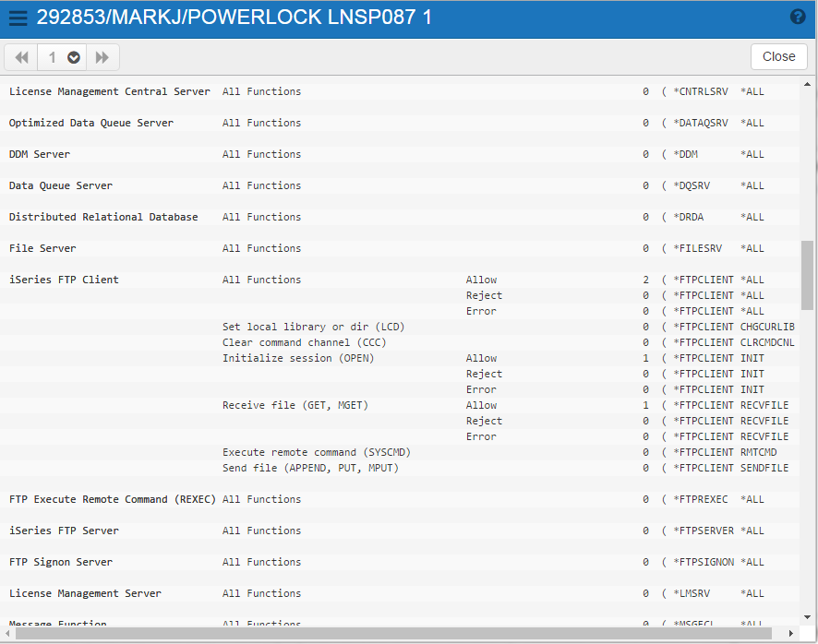Select 'FTP Execute Remote Command (REXEC)' text
Screen dimensions: 818x644
click(112, 499)
